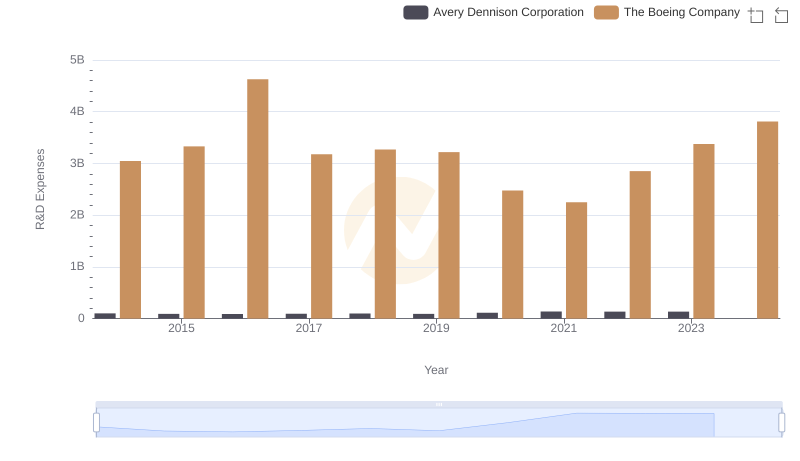Click the 3B y-axis label

tap(77, 163)
